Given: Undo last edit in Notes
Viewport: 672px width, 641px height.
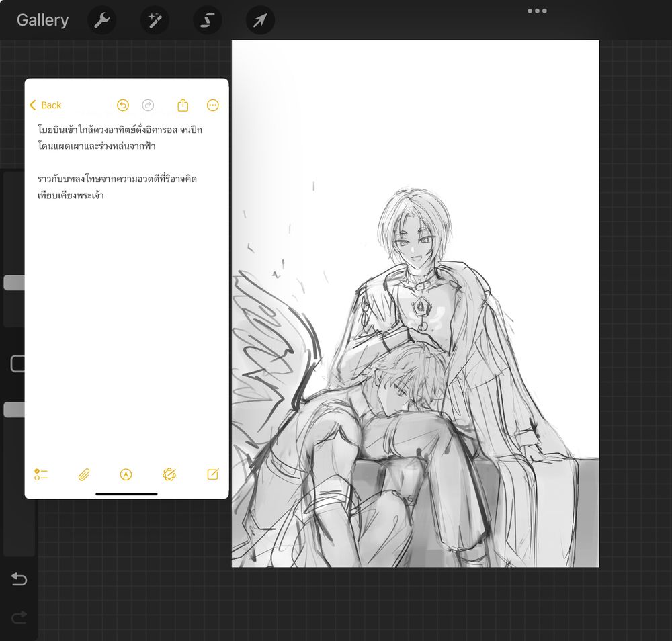Looking at the screenshot, I should pos(123,105).
